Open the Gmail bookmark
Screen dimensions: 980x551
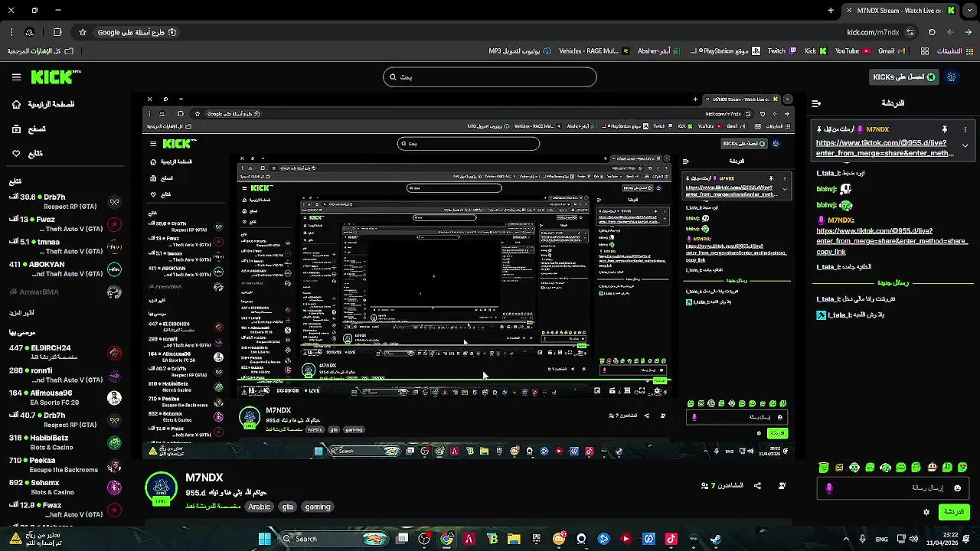[892, 51]
